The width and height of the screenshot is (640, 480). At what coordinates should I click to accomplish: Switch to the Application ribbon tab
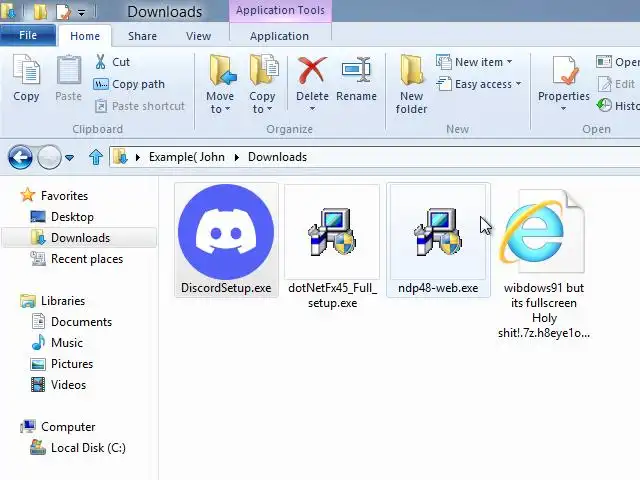pyautogui.click(x=279, y=36)
